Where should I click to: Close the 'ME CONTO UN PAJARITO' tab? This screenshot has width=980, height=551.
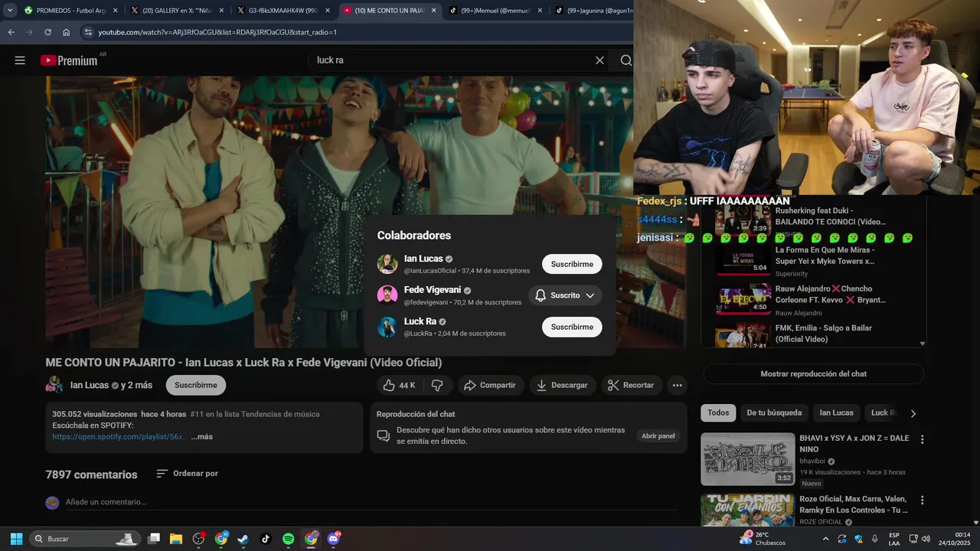point(433,11)
